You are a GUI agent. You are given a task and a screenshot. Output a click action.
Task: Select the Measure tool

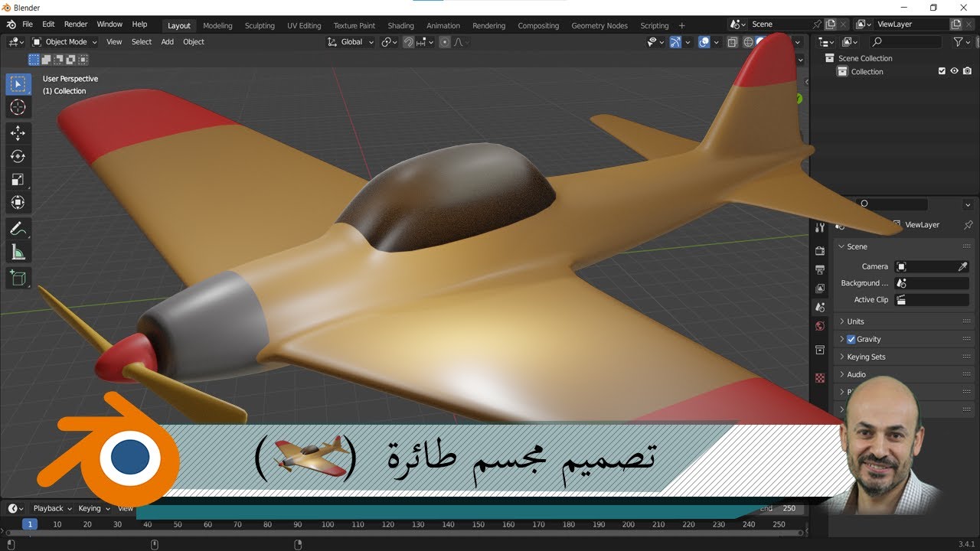point(18,252)
